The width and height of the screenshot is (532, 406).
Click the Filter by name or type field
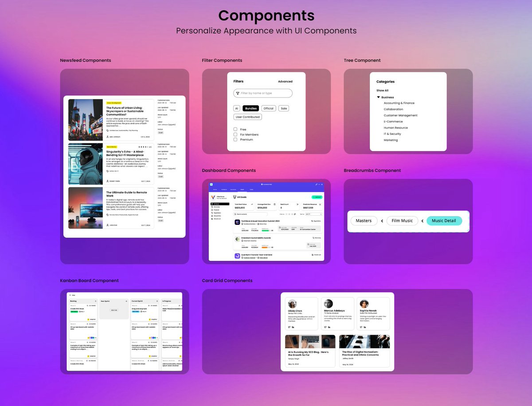(263, 93)
